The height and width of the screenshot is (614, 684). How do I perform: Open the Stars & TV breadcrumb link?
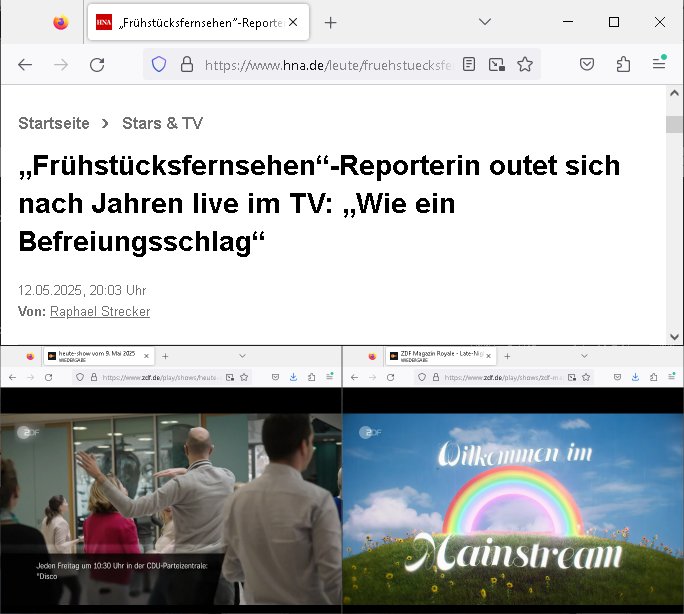coord(162,123)
